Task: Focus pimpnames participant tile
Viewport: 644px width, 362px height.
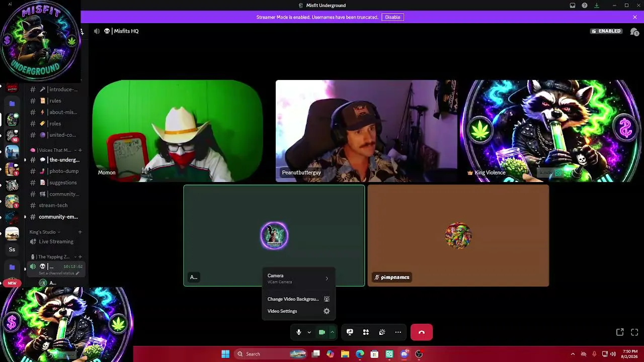Action: [458, 236]
